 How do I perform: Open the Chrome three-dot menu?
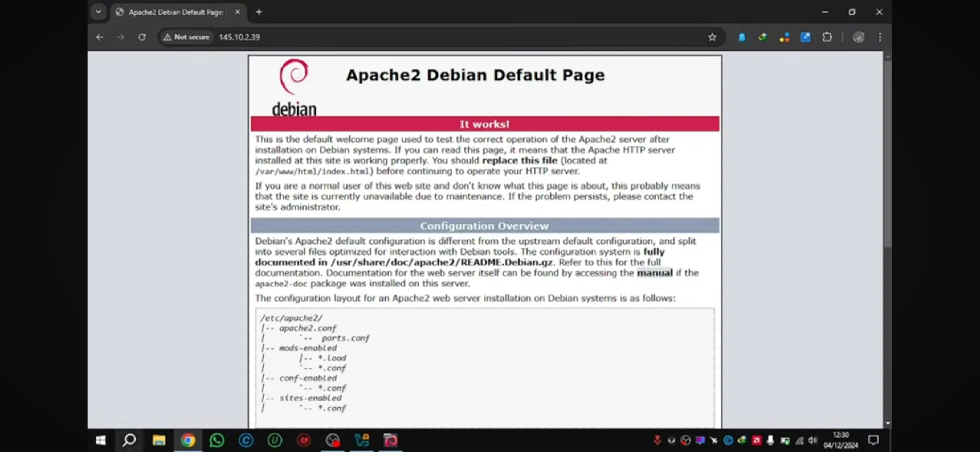880,37
